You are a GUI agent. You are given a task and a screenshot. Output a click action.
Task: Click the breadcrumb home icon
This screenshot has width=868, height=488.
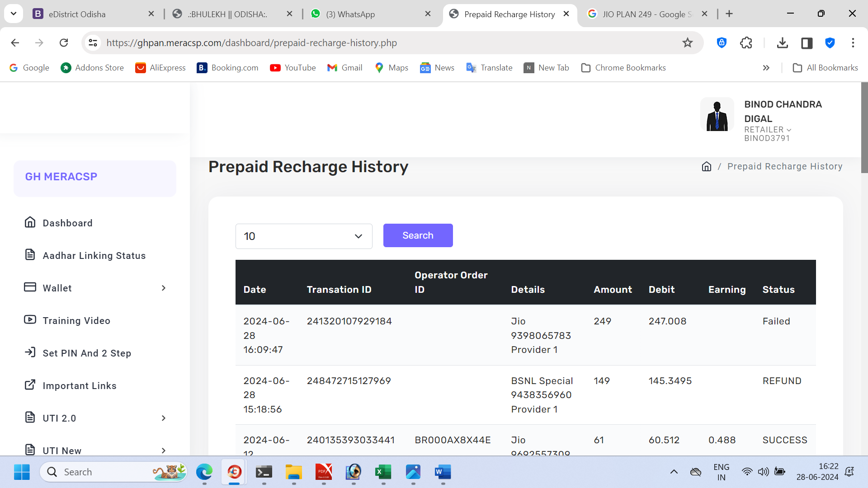pyautogui.click(x=706, y=167)
